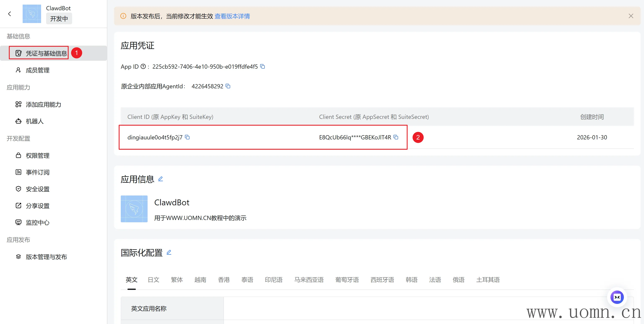
Task: Copy the Client Secret value
Action: coord(396,137)
